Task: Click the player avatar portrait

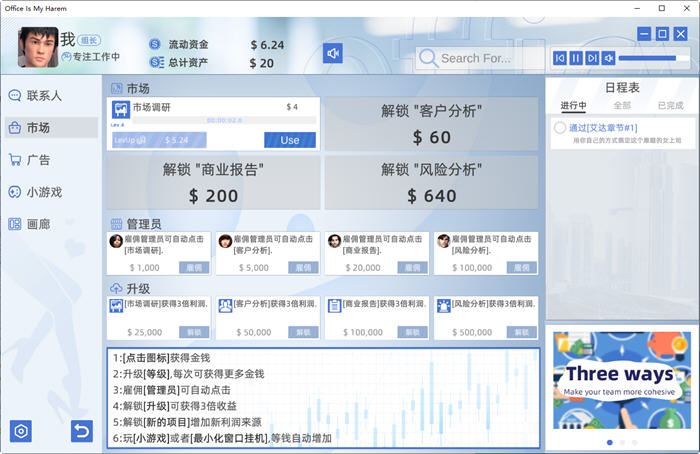Action: pos(37,46)
